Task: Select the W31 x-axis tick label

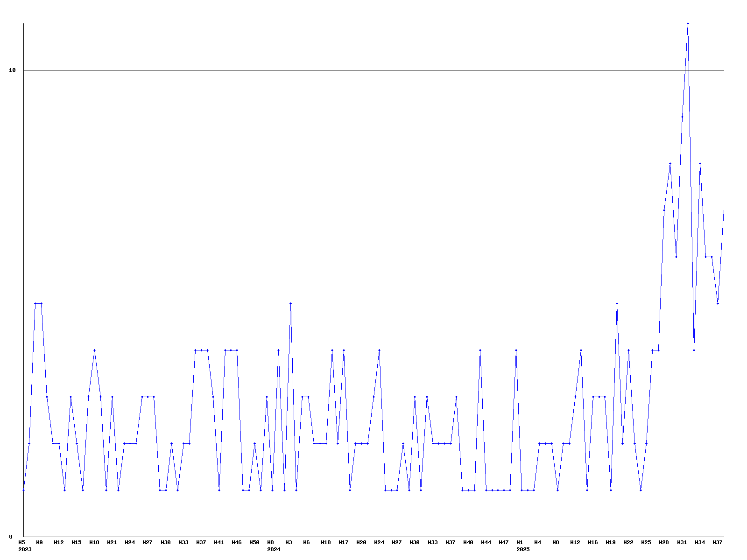Action: click(x=682, y=543)
